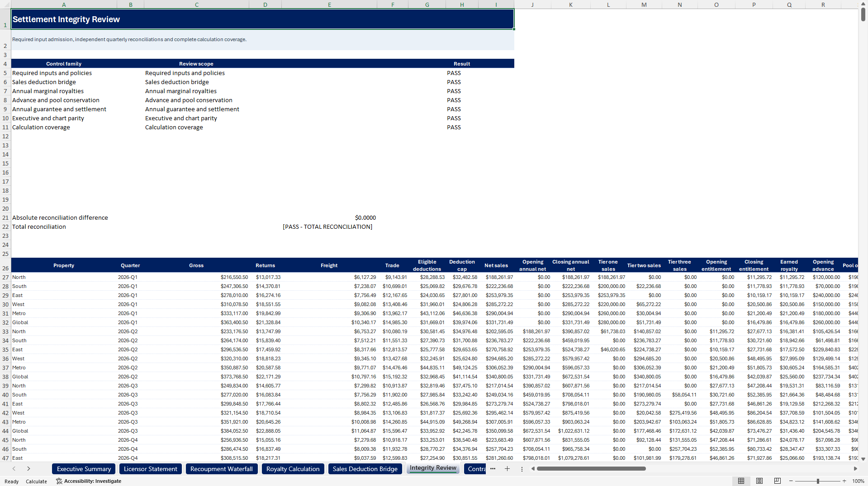Select Gross value $216,550.50
The width and height of the screenshot is (868, 486).
(197, 277)
